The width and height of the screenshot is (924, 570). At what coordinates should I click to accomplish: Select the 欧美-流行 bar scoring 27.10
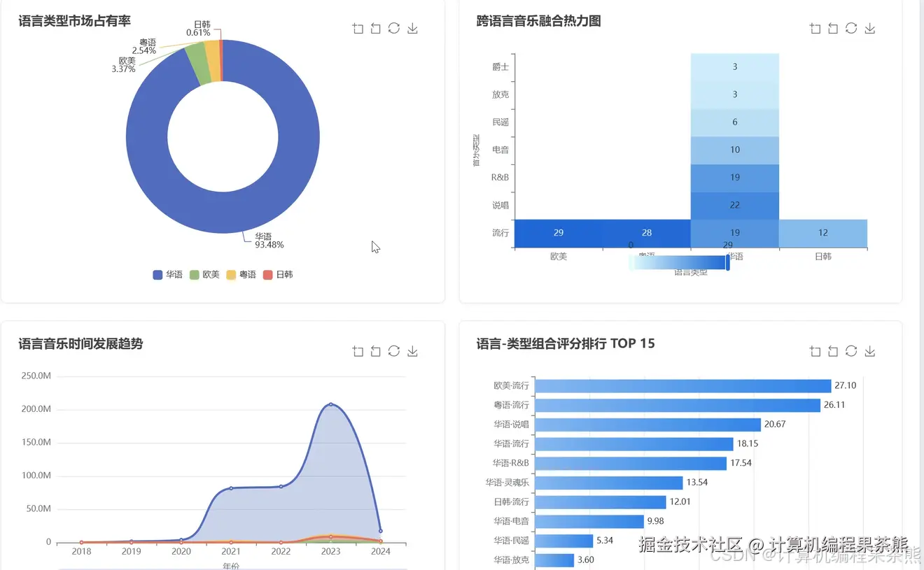(x=682, y=385)
